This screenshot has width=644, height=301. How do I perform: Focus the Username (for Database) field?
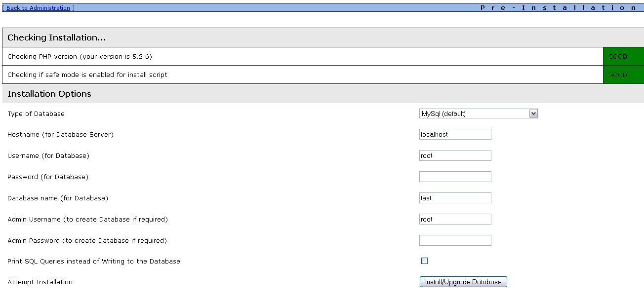click(x=455, y=155)
